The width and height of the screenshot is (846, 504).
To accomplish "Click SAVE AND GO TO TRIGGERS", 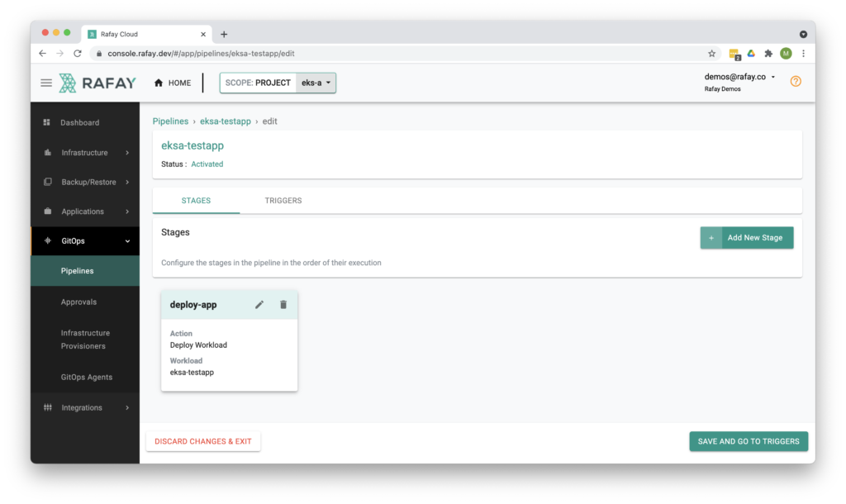I will (x=749, y=441).
